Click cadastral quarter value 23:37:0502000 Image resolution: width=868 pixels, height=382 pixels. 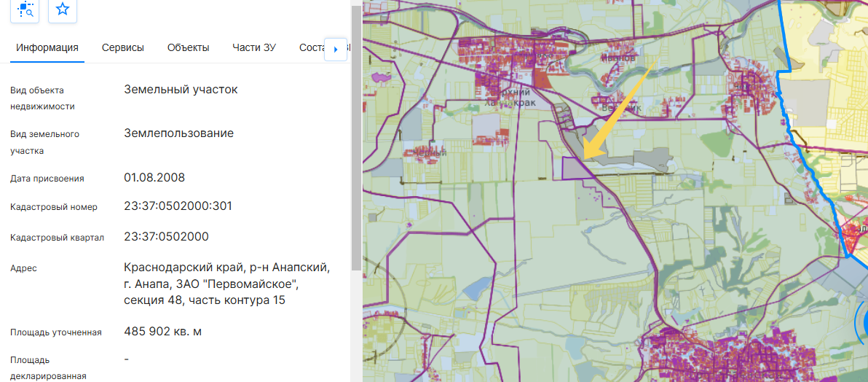(167, 237)
